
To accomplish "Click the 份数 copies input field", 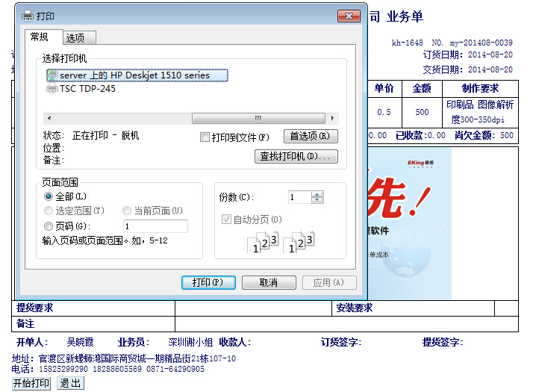I will pyautogui.click(x=299, y=197).
